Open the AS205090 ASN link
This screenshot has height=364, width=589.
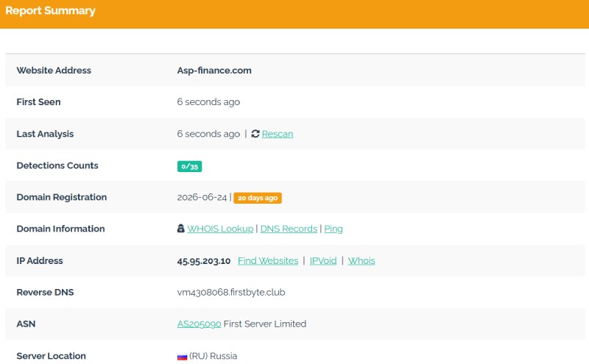pos(199,324)
